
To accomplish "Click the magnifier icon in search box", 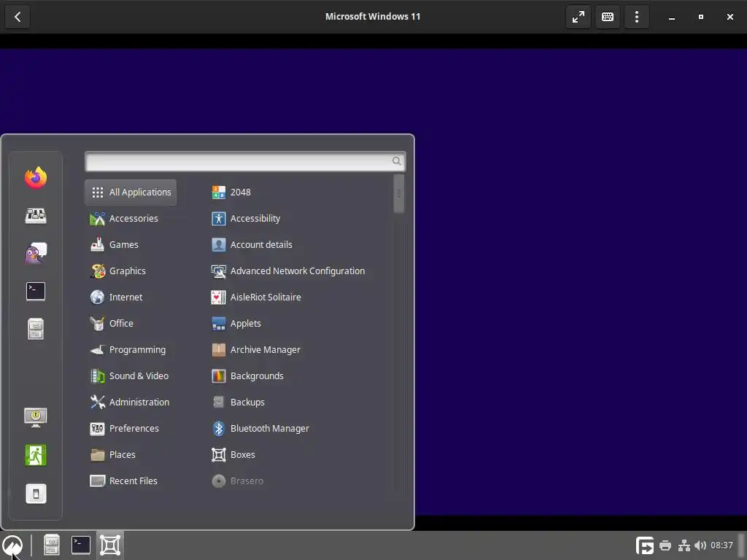I will pos(396,161).
